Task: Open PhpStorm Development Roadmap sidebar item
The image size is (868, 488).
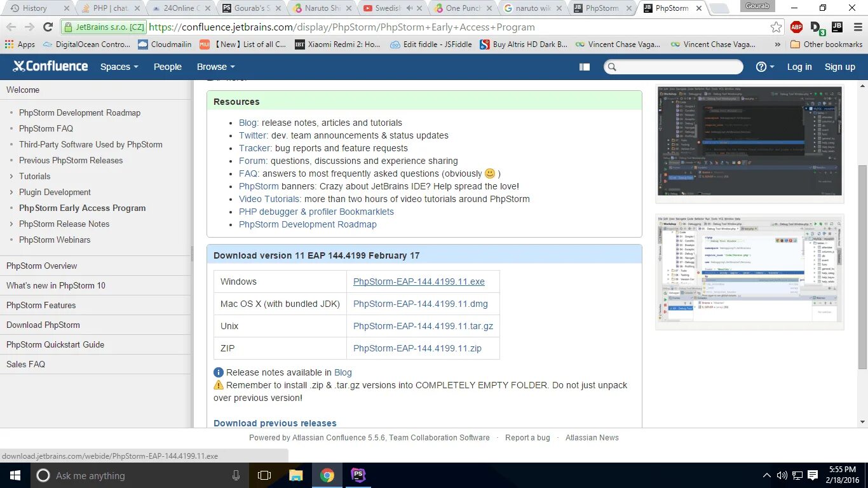Action: [x=79, y=112]
